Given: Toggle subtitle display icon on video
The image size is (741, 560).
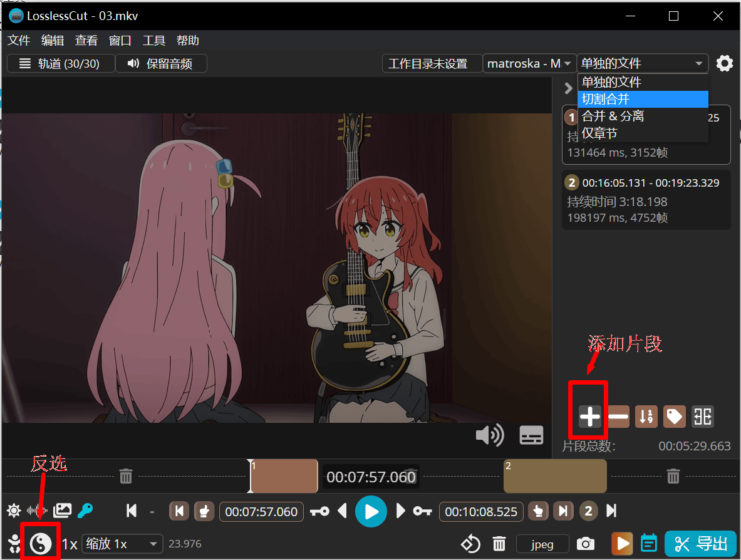Looking at the screenshot, I should pyautogui.click(x=531, y=435).
